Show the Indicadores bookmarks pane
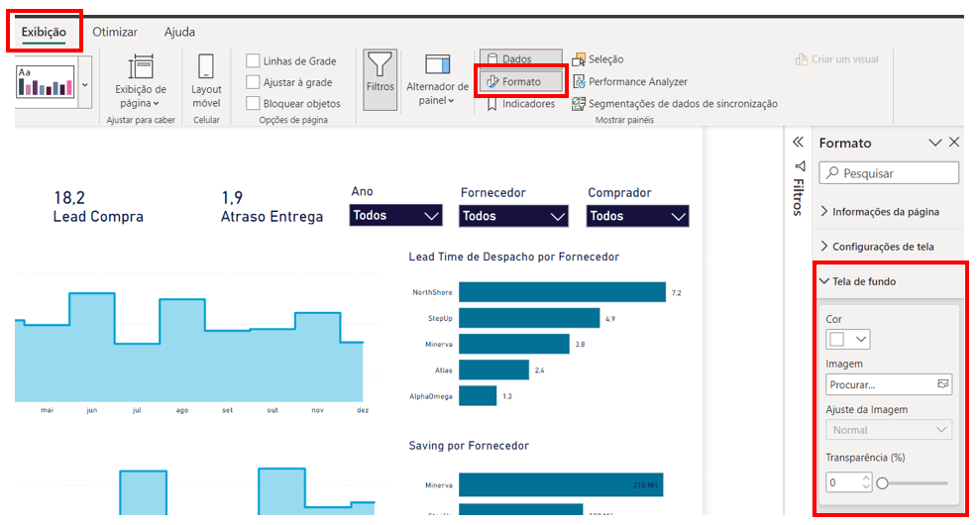This screenshot has width=980, height=525. click(520, 104)
